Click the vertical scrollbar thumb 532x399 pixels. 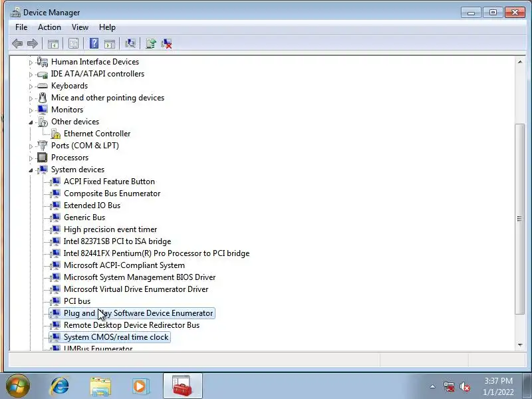point(520,219)
